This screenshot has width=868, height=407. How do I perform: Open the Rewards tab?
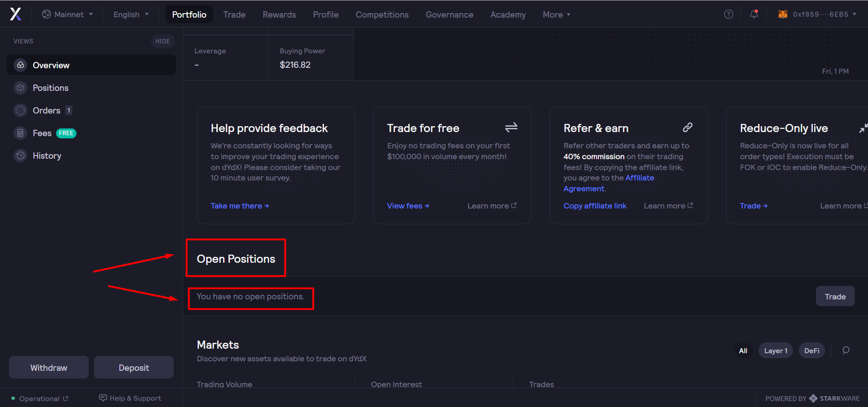pos(279,14)
